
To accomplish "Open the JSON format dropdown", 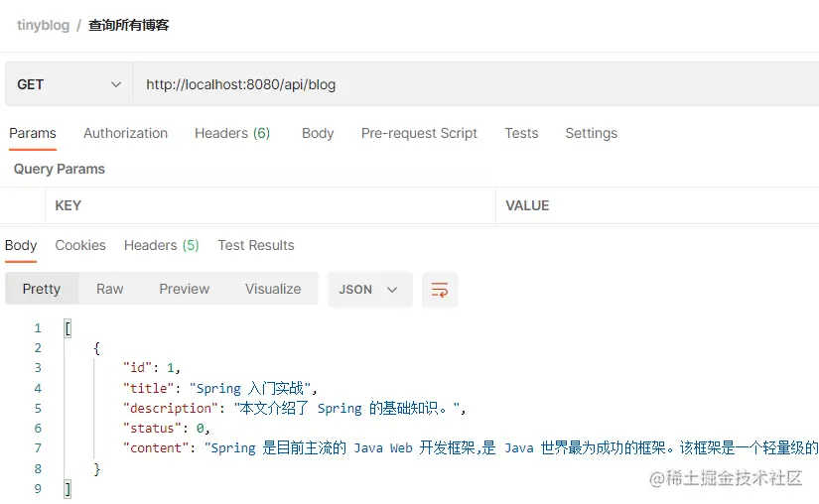I will click(x=370, y=290).
